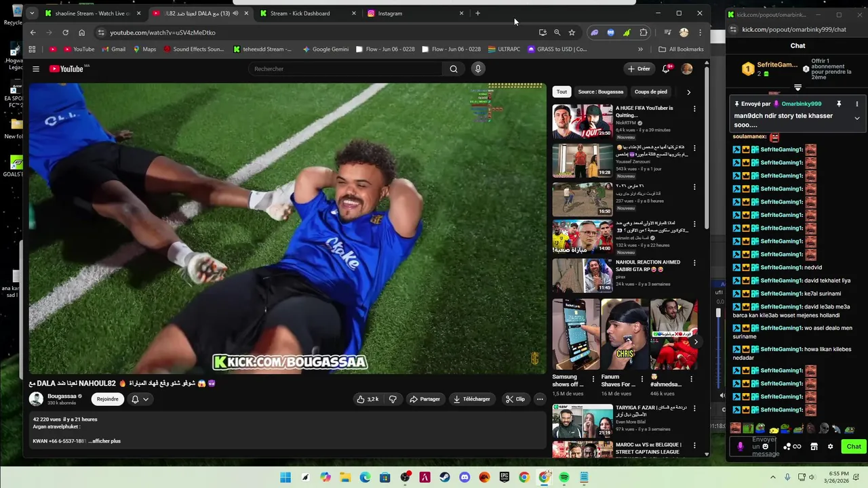The width and height of the screenshot is (868, 488).
Task: Open Chrome's three-dot menu
Action: tap(700, 33)
